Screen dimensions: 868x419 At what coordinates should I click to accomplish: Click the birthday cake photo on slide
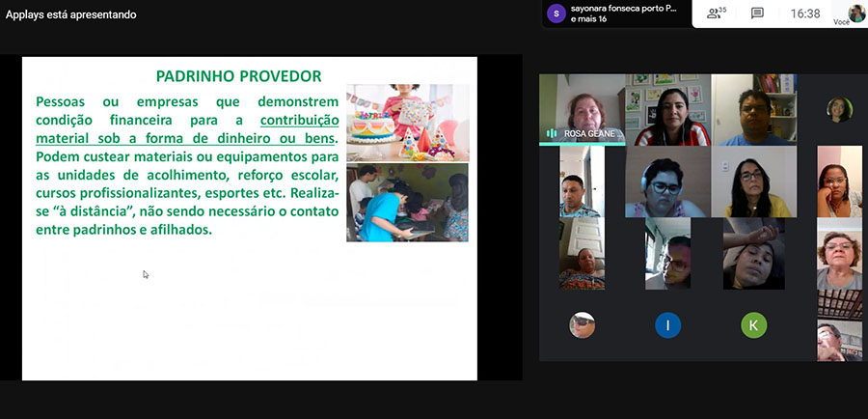pos(407,122)
